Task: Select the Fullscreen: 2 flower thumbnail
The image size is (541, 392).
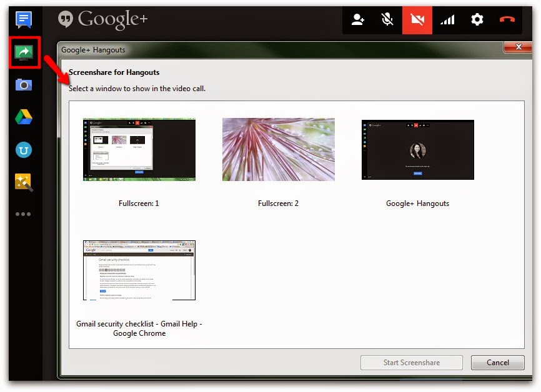Action: (x=279, y=149)
